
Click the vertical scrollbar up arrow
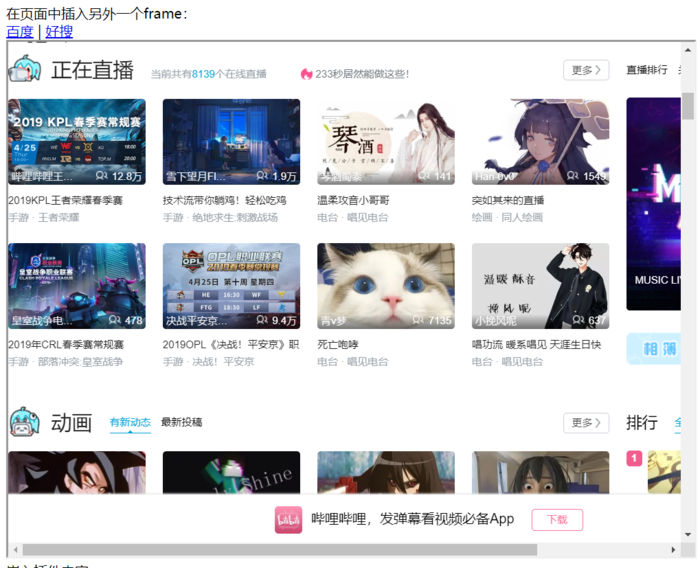coord(688,50)
